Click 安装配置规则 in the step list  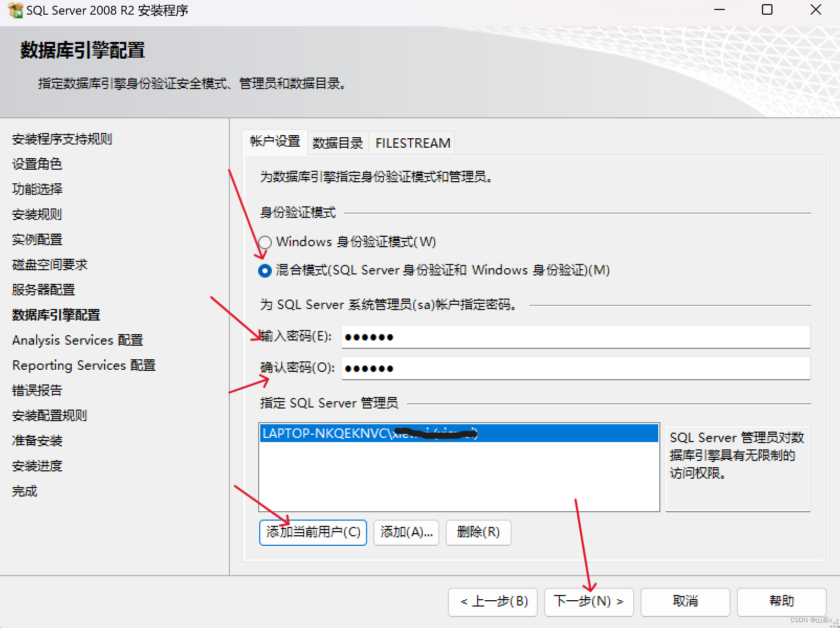tap(50, 415)
